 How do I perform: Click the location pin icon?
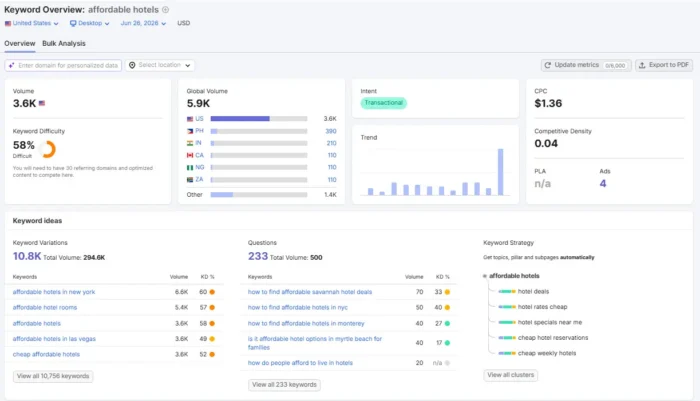pos(132,65)
